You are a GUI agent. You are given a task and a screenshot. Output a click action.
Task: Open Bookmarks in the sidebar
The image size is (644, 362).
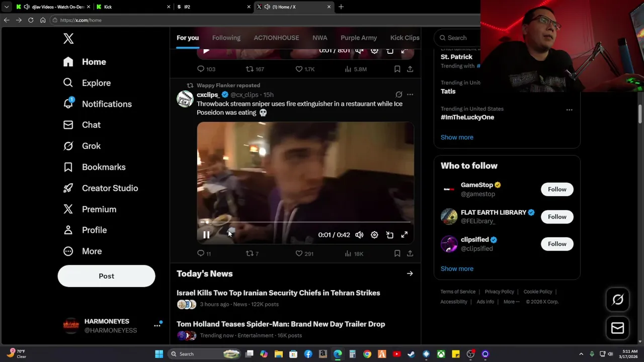tap(94, 167)
